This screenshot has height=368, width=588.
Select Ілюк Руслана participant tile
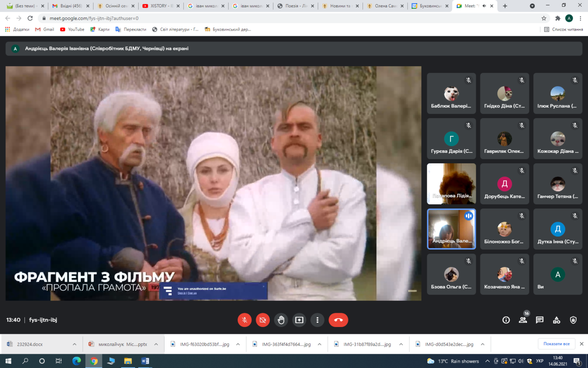click(x=558, y=94)
